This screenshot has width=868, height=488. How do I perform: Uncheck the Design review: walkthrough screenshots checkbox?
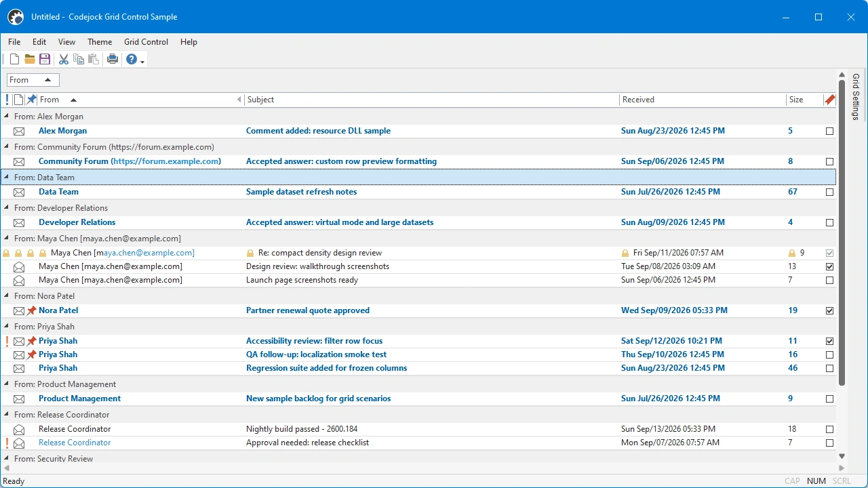[829, 267]
